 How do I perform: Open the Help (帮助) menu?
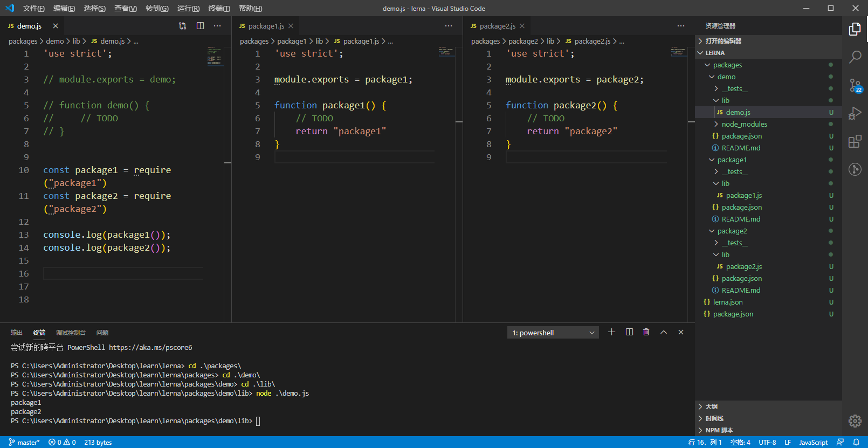tap(250, 8)
